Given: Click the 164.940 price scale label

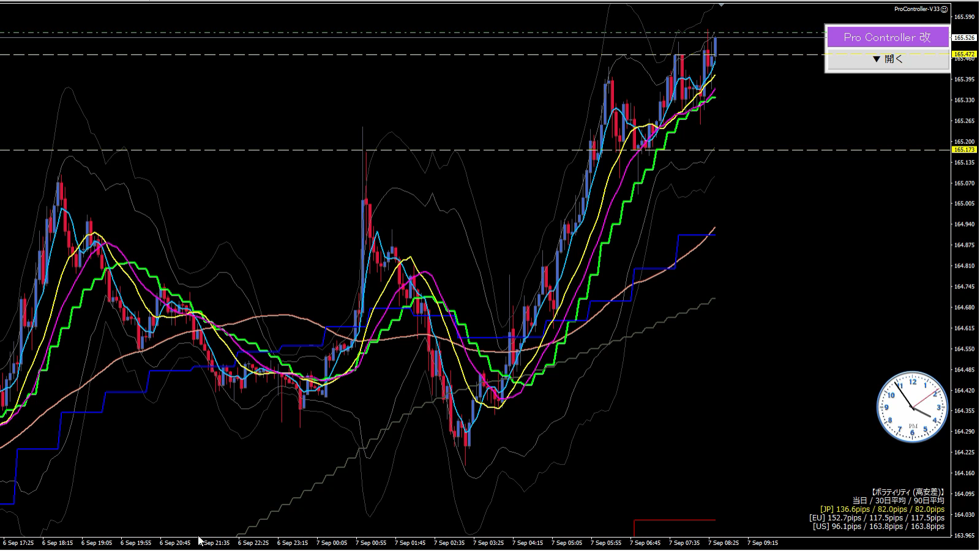Looking at the screenshot, I should point(965,225).
